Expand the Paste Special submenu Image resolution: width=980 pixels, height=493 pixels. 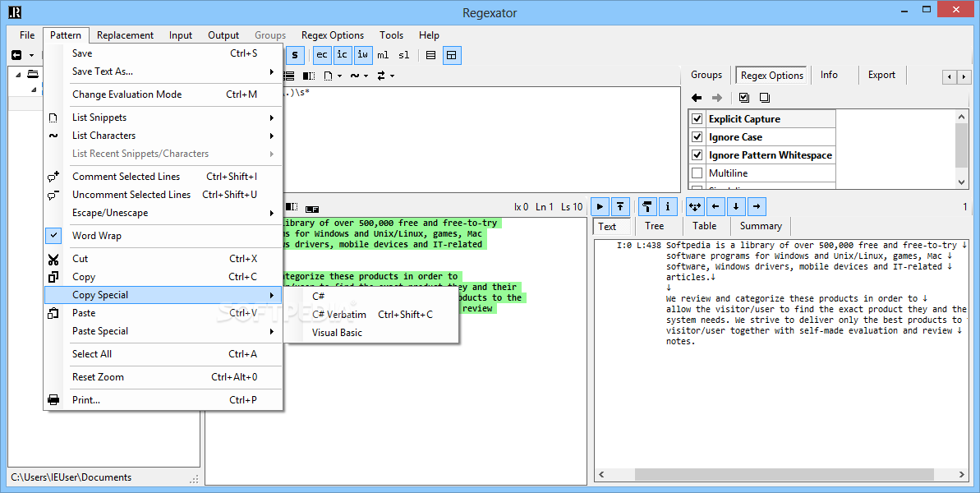(163, 331)
